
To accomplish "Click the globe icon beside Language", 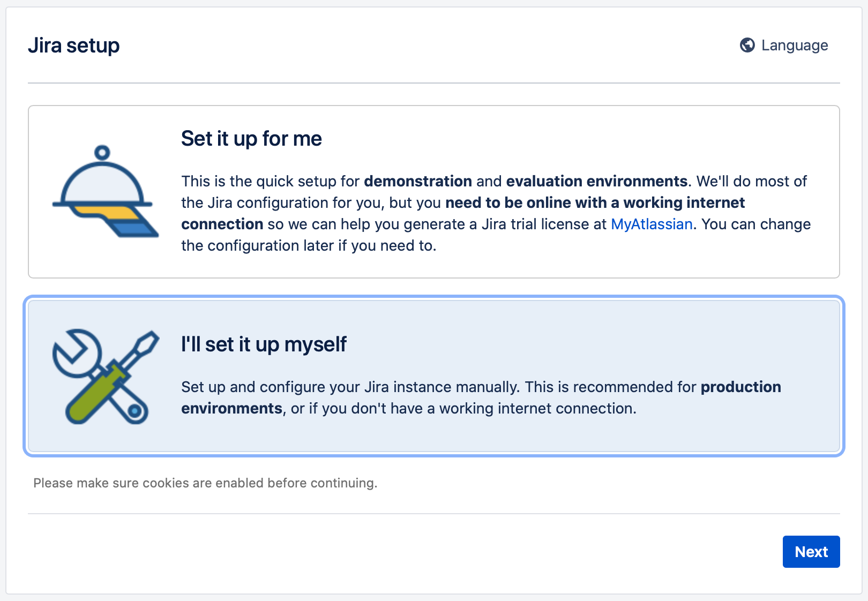I will point(747,45).
